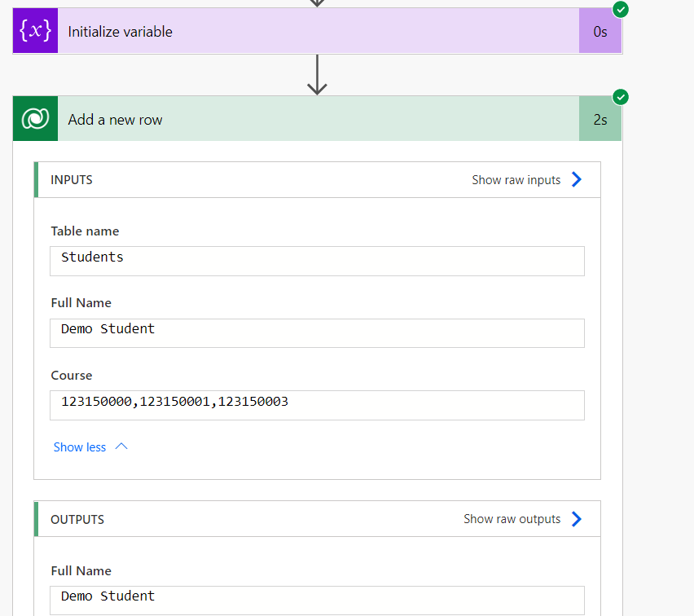Viewport: 694px width, 616px height.
Task: Select the Course value listing course IDs
Action: [x=317, y=405]
